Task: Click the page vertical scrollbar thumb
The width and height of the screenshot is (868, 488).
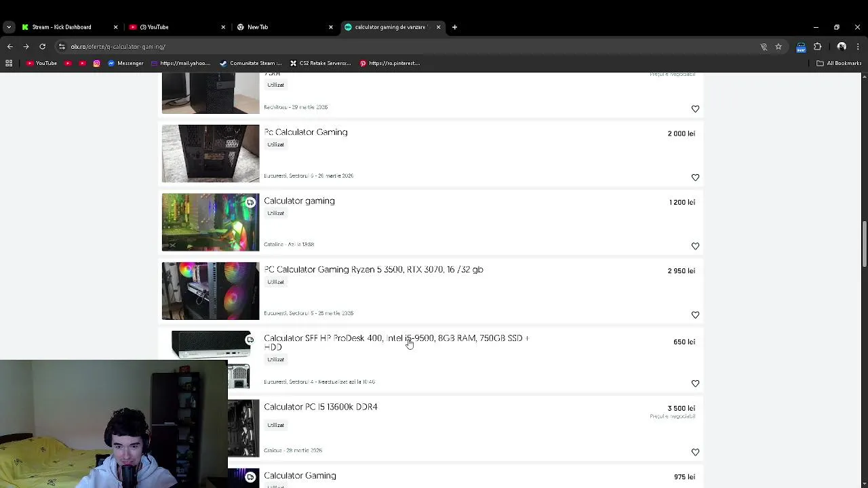Action: pos(865,244)
